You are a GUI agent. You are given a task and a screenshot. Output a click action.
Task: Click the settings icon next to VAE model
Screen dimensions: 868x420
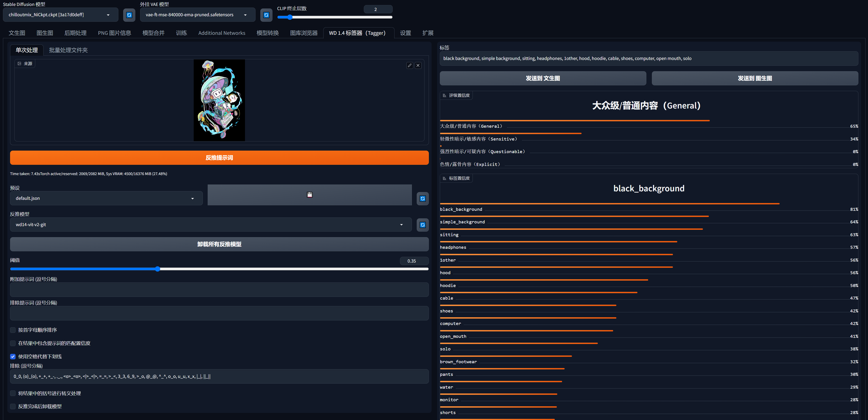pyautogui.click(x=266, y=15)
